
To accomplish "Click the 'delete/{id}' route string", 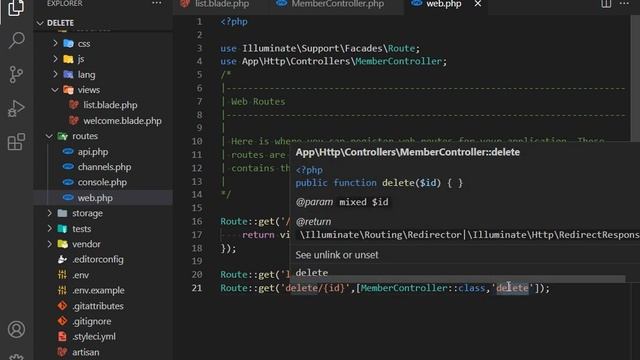I will [x=315, y=288].
